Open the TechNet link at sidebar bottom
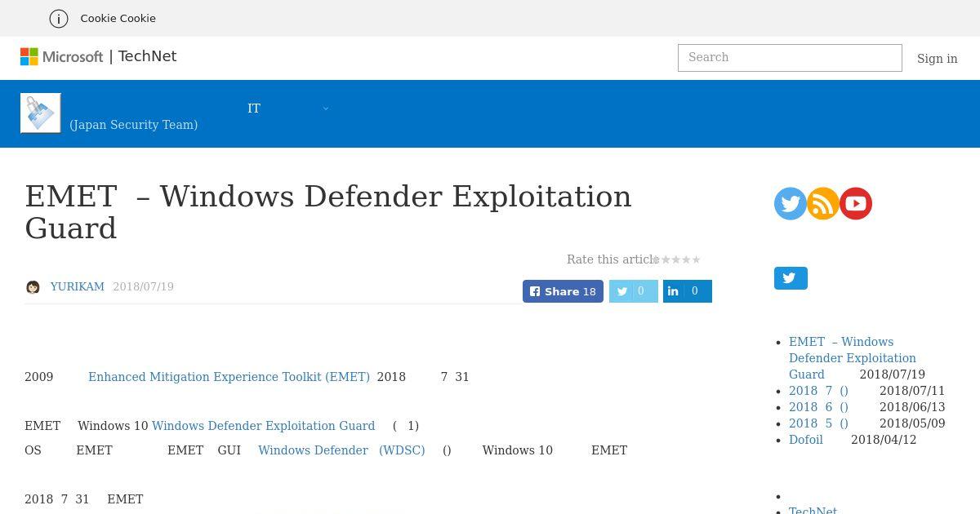The height and width of the screenshot is (514, 980). pyautogui.click(x=813, y=510)
